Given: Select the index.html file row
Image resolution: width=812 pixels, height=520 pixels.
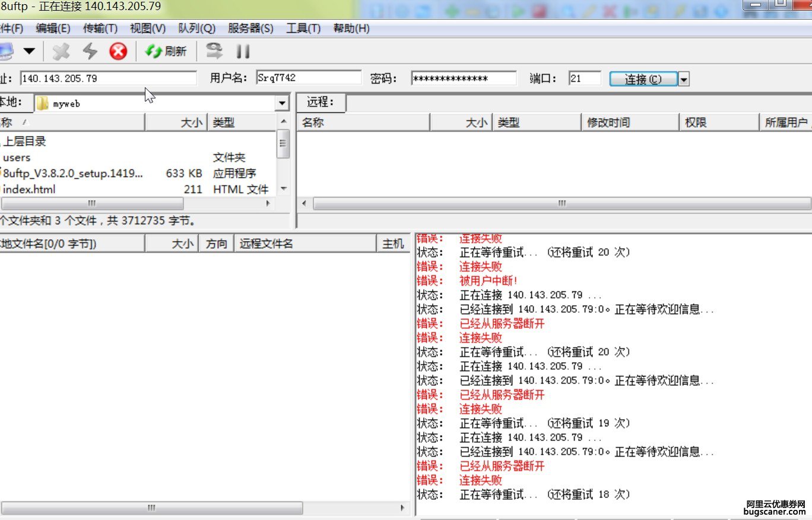Looking at the screenshot, I should (138, 189).
